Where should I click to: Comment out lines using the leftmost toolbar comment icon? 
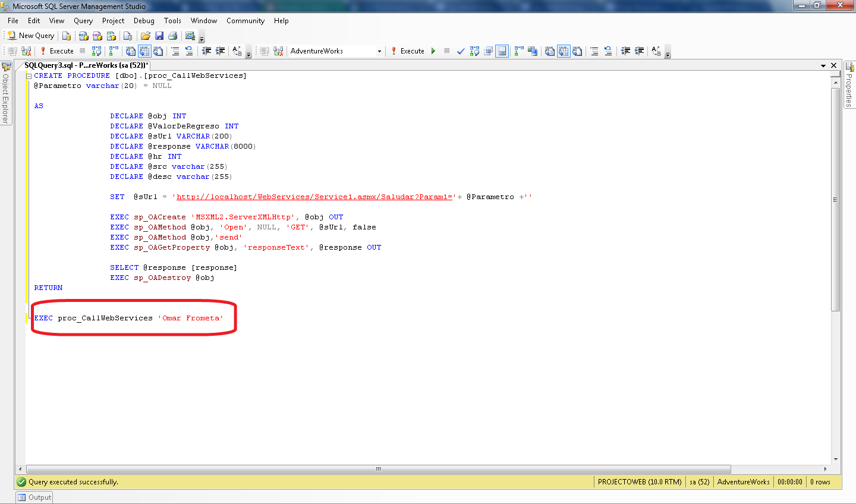click(x=175, y=51)
